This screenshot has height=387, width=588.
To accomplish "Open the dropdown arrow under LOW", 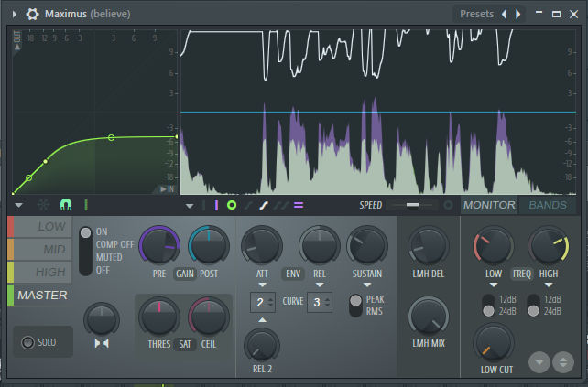I will point(494,285).
